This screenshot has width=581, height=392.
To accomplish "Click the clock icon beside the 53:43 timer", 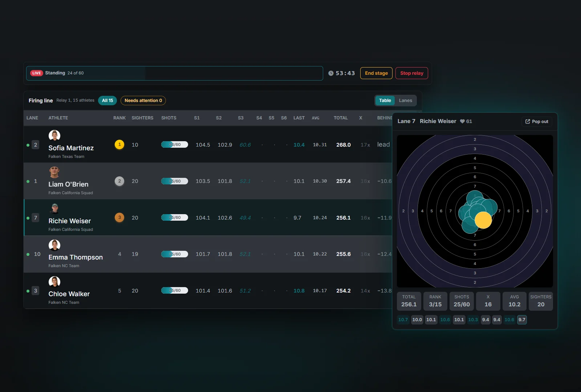I will (331, 73).
